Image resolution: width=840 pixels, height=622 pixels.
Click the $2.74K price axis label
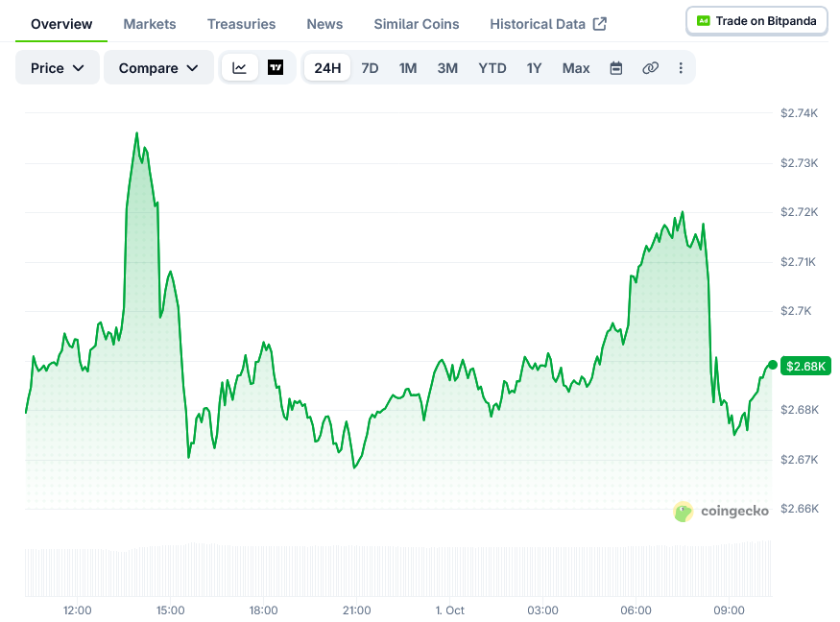(800, 113)
